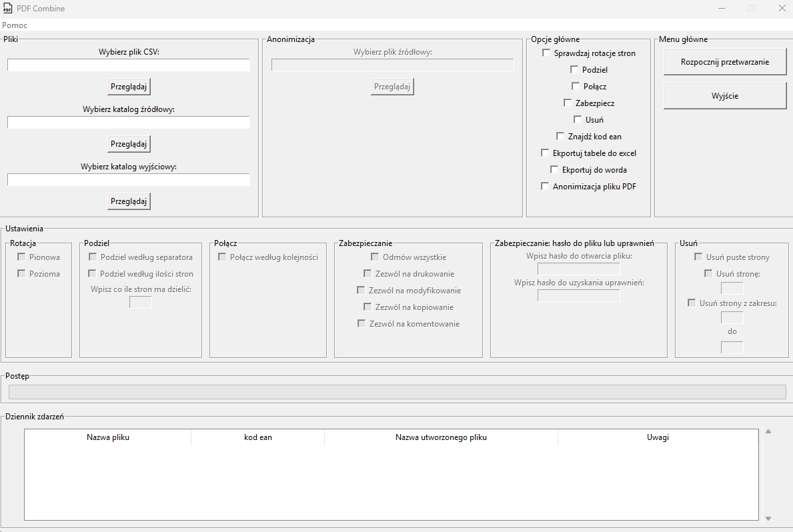
Task: Enable Znajdź kod ean option
Action: coord(560,137)
